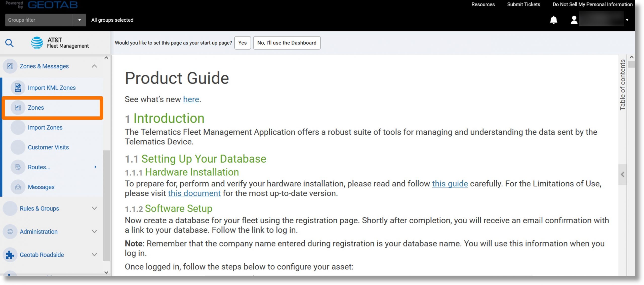Click the Zones icon in sidebar

(18, 107)
